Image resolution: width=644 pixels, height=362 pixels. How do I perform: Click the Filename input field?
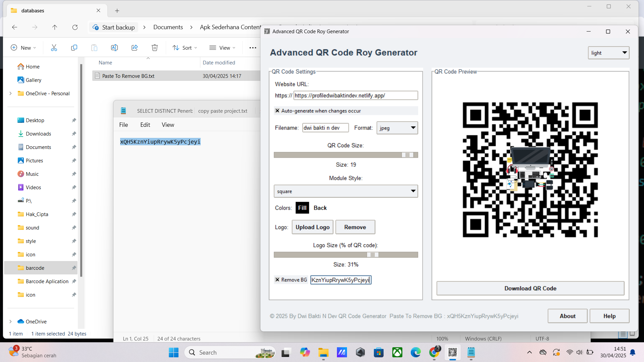coord(326,128)
